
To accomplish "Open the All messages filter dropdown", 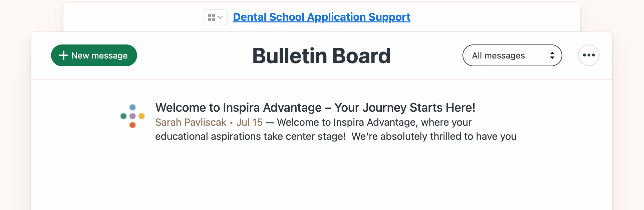I will [512, 55].
